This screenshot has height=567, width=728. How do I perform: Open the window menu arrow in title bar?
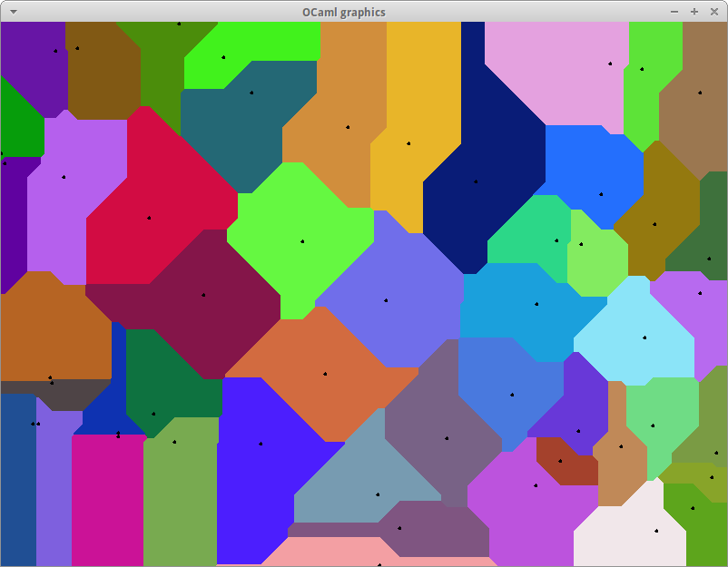click(14, 12)
